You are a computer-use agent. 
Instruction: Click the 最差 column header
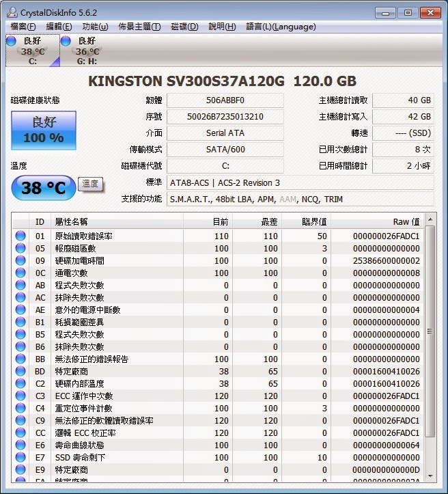(257, 222)
